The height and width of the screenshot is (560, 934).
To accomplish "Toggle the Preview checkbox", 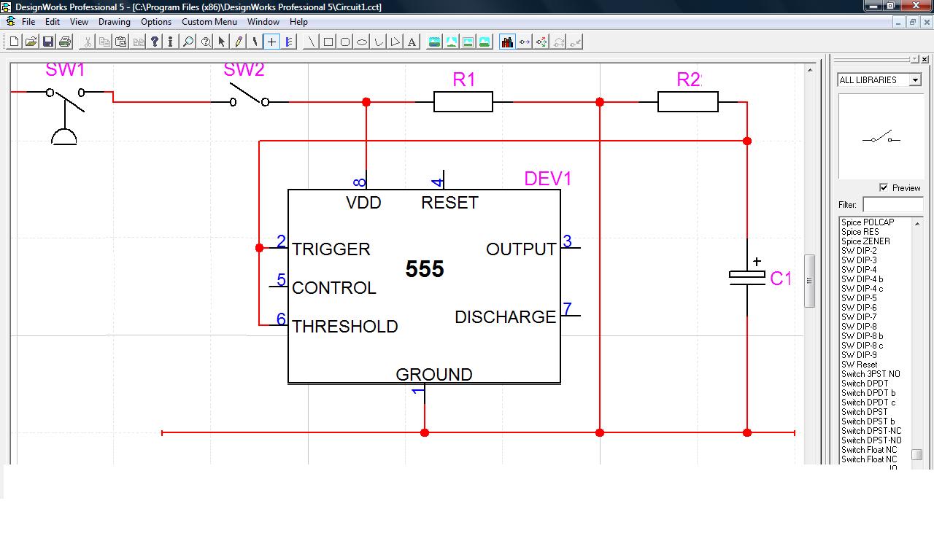I will (884, 187).
